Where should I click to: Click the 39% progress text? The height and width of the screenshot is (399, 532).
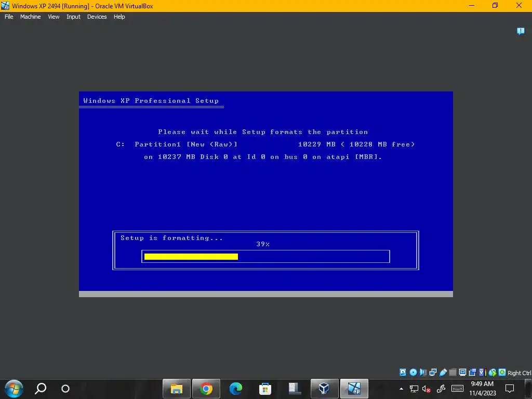(x=263, y=244)
